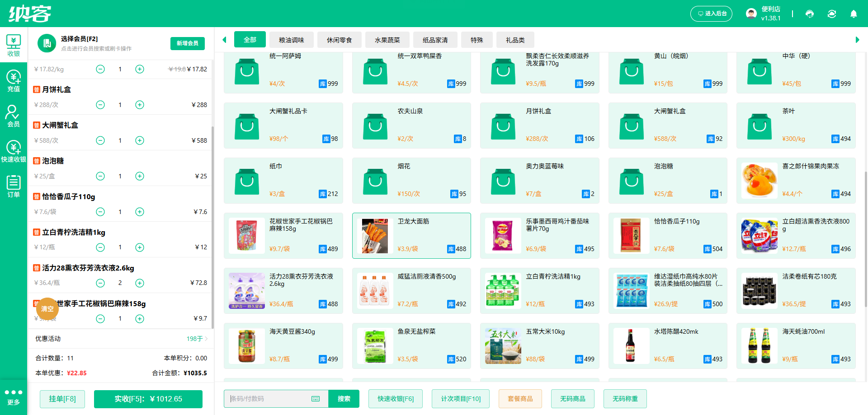The width and height of the screenshot is (868, 415).
Task: Click the 无码称重 button
Action: [625, 399]
